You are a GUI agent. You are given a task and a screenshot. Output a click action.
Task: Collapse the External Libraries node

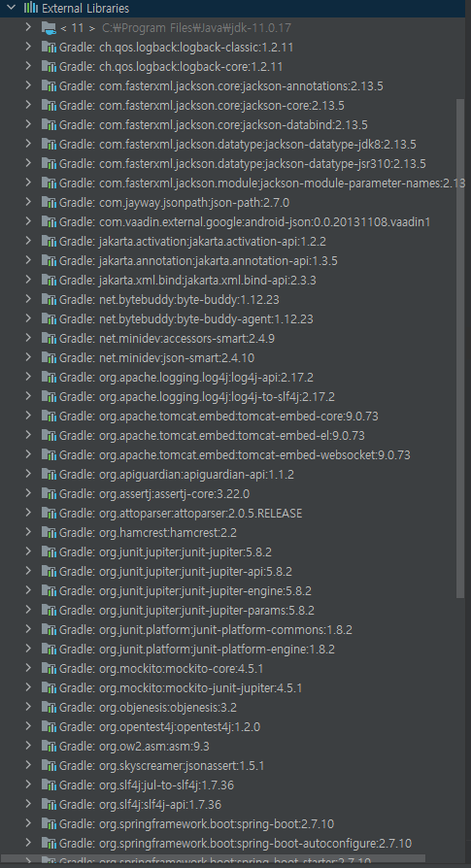click(11, 8)
